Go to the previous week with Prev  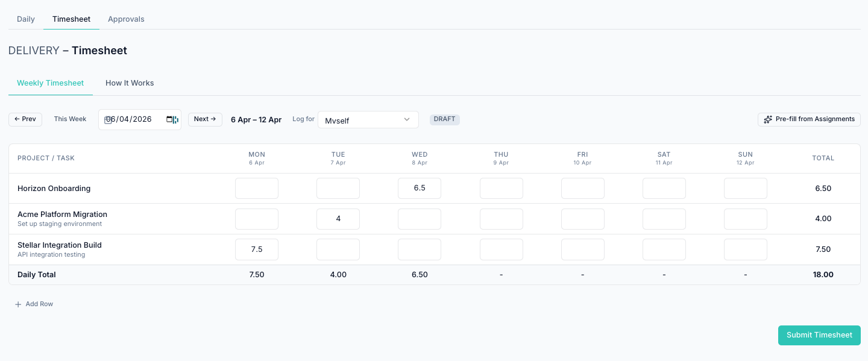[x=25, y=119]
